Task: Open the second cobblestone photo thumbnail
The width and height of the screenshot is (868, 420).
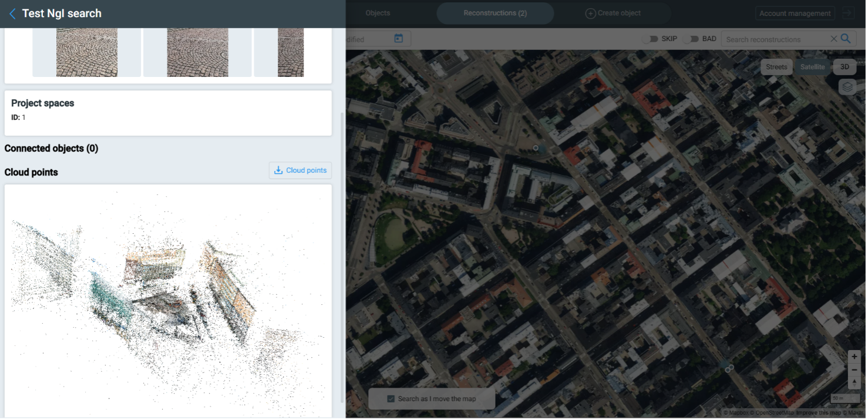Action: coord(197,52)
